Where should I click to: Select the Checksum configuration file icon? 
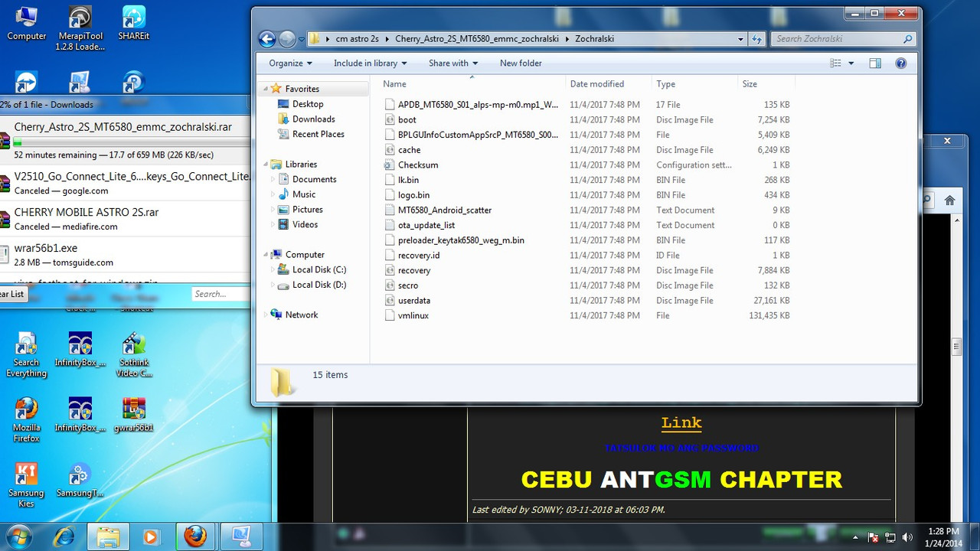tap(390, 165)
